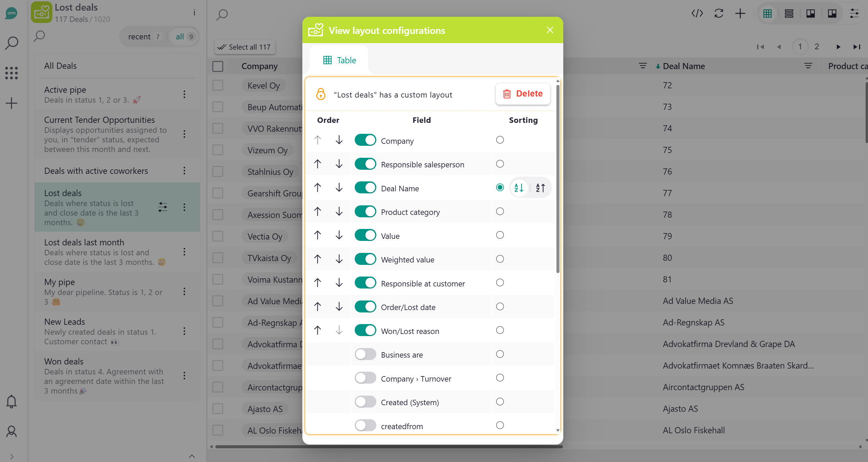Open New Leads selection
The image size is (868, 462).
point(117,331)
